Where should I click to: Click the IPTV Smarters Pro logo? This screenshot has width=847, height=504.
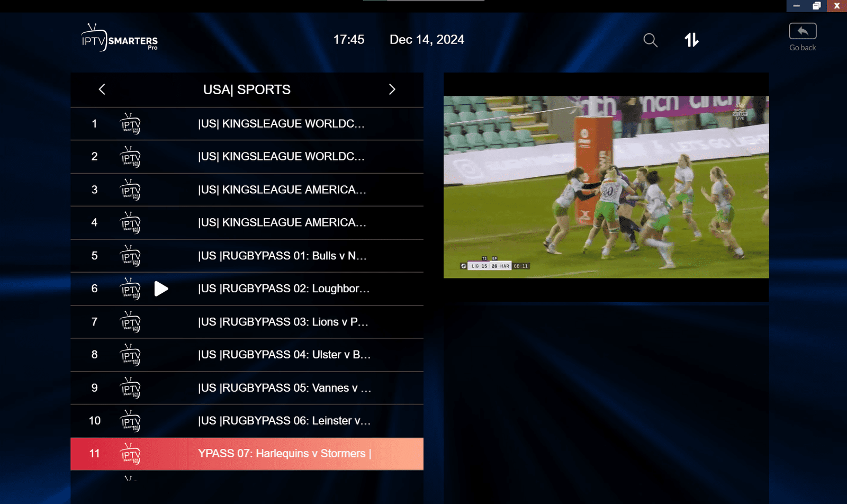pyautogui.click(x=119, y=37)
